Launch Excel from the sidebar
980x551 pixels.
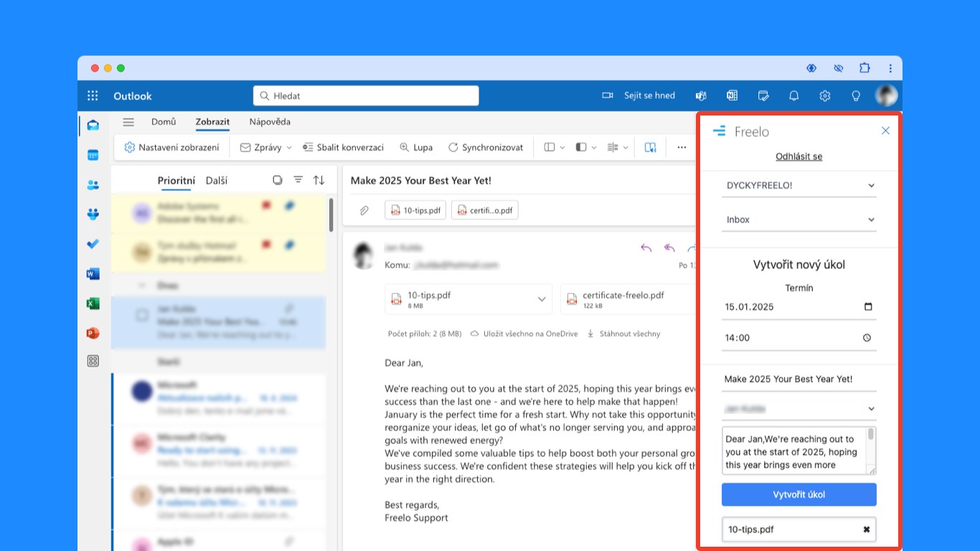coord(93,303)
